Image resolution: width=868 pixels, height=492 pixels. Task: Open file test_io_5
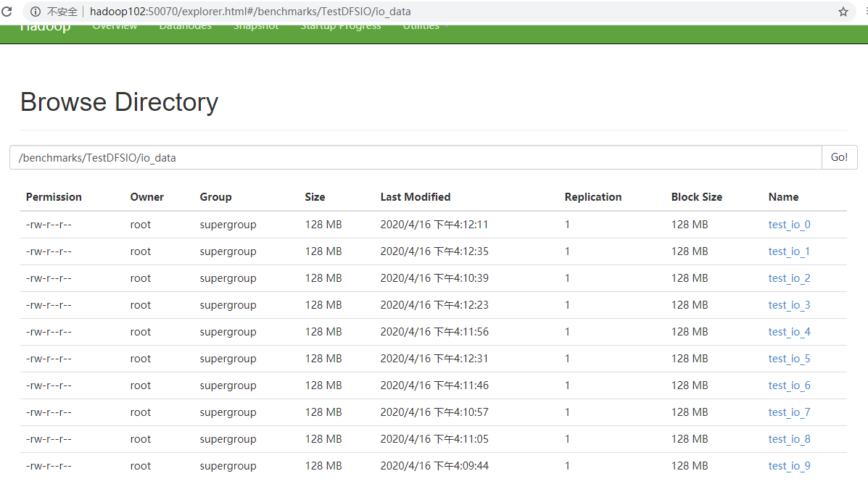coord(790,359)
